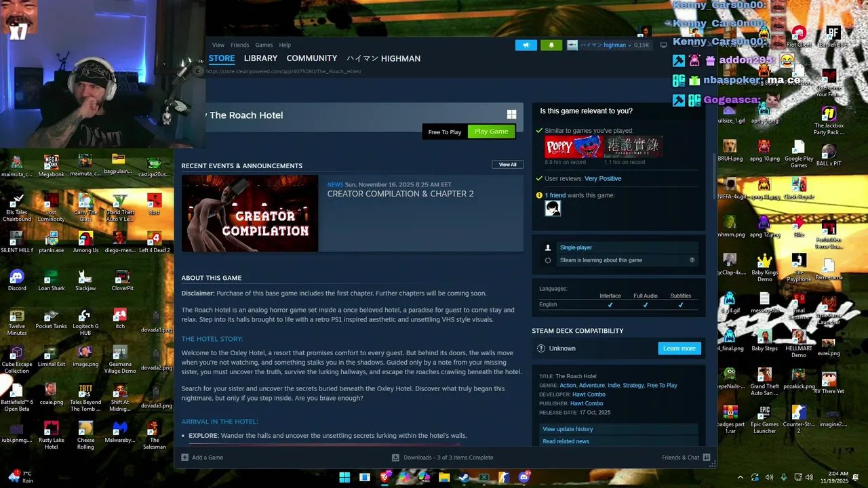The height and width of the screenshot is (488, 868).
Task: Open itch desktop shortcut
Action: 120,318
